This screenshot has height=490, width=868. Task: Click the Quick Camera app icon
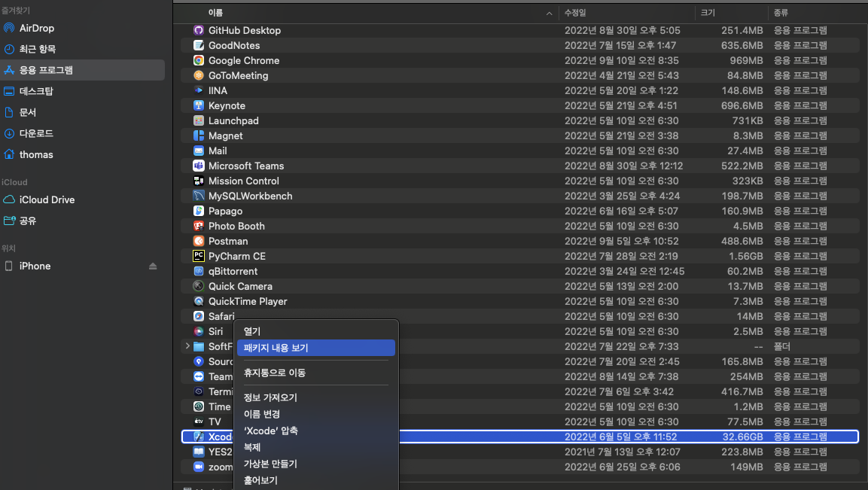pos(199,286)
